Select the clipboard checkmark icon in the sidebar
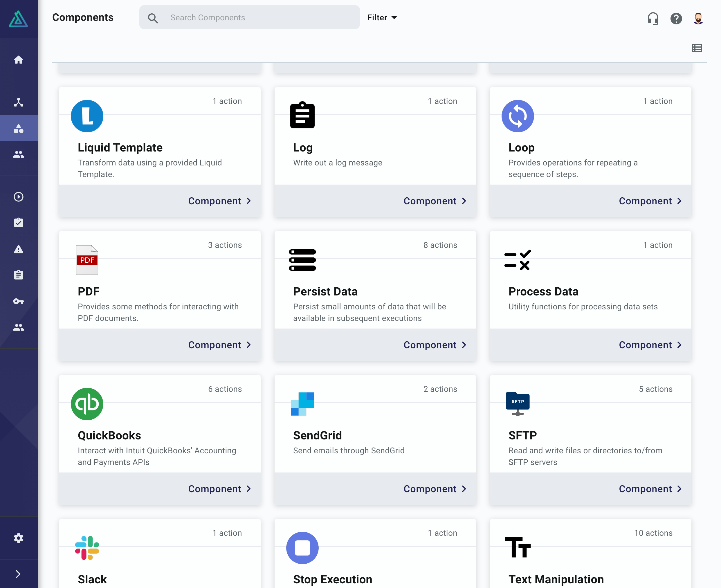The height and width of the screenshot is (588, 721). click(x=19, y=223)
